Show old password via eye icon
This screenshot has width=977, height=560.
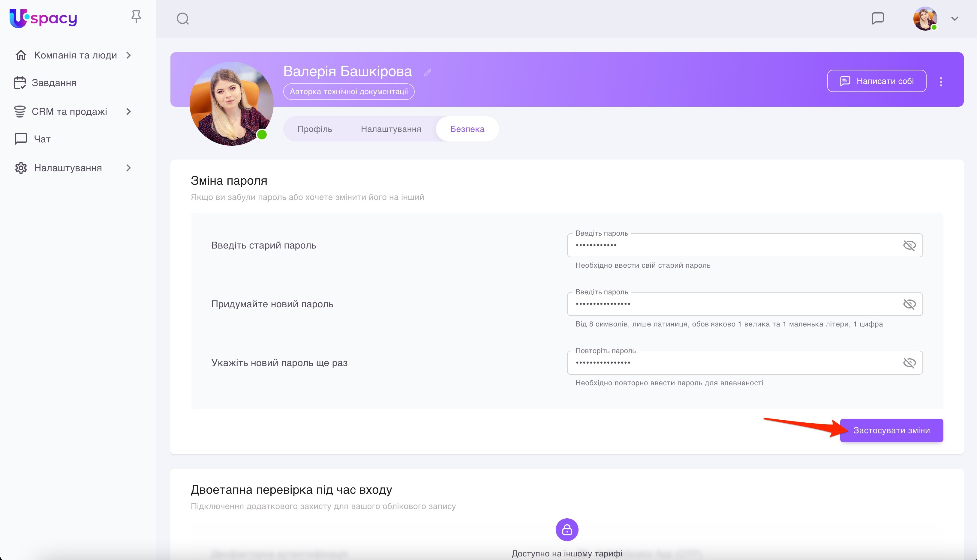[909, 246]
